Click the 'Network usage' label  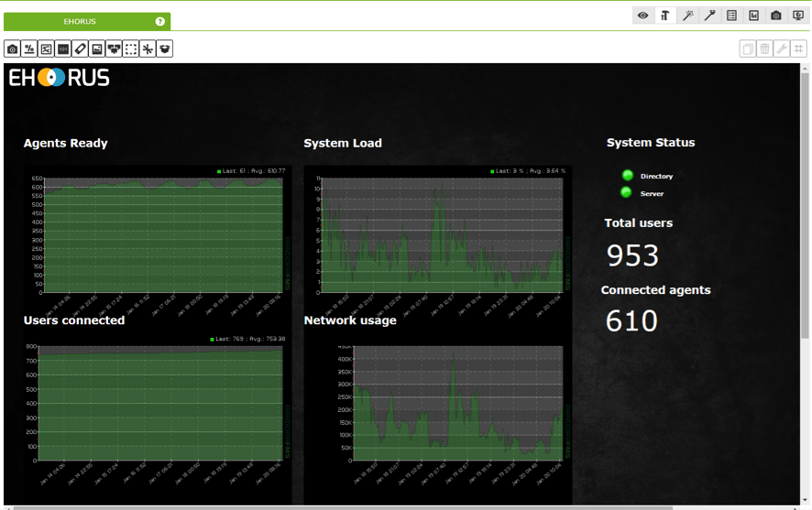[x=350, y=320]
